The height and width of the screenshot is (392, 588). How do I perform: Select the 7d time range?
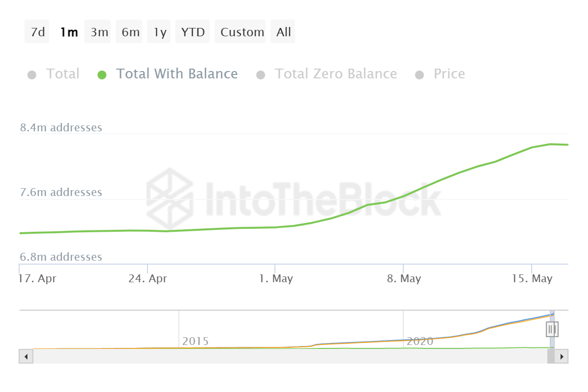coord(36,31)
